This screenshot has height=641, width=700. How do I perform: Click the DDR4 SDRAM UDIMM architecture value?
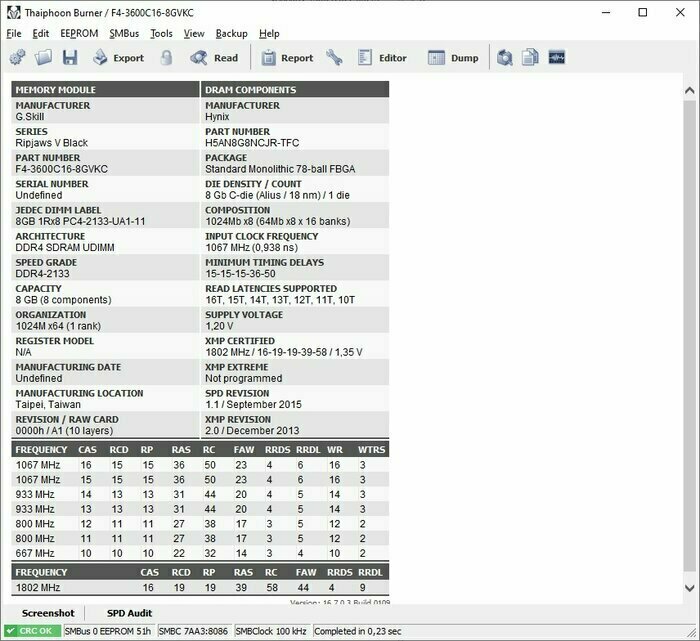click(65, 247)
